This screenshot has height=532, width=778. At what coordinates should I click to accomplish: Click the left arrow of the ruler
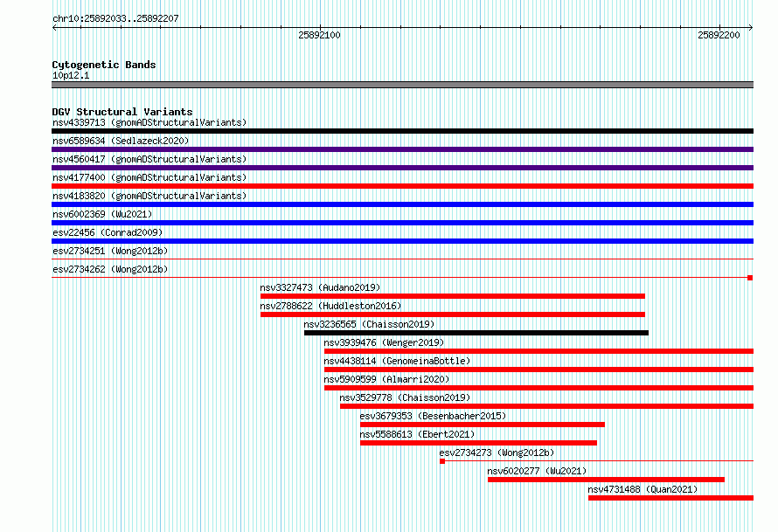point(54,27)
